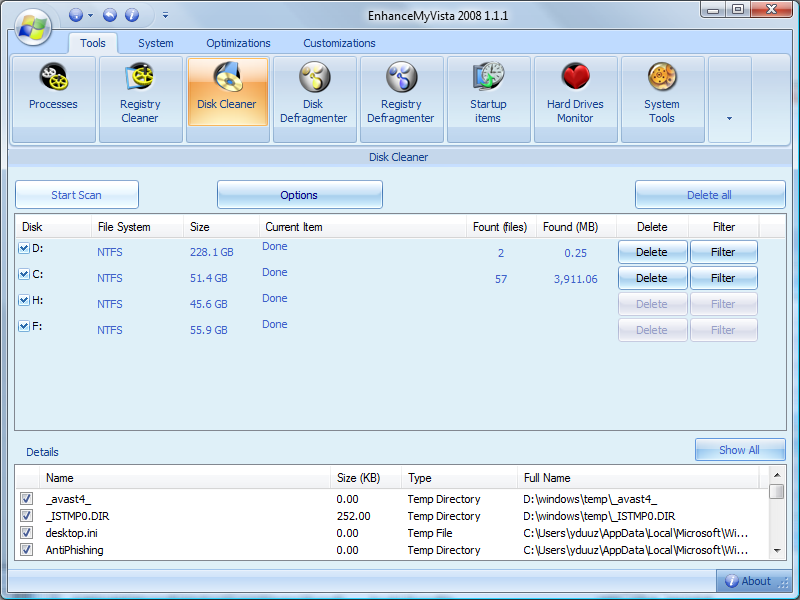The height and width of the screenshot is (600, 800).
Task: Click the Show All button
Action: pyautogui.click(x=740, y=450)
